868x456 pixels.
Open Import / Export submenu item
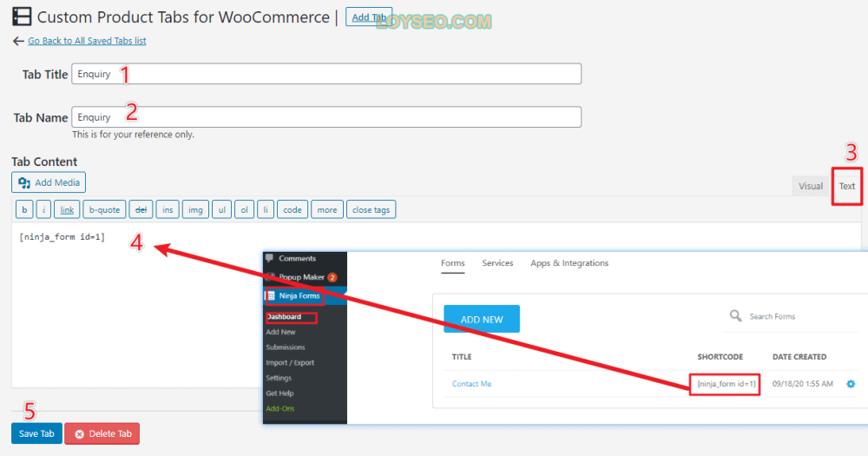[290, 362]
